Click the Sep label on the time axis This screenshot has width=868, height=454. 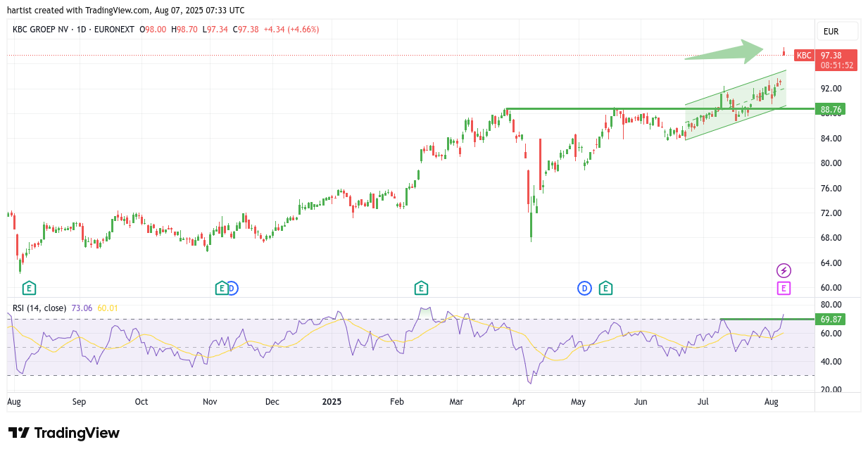coord(79,402)
